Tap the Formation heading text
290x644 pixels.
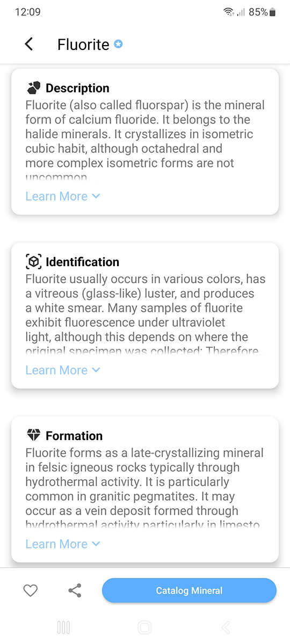(x=74, y=436)
